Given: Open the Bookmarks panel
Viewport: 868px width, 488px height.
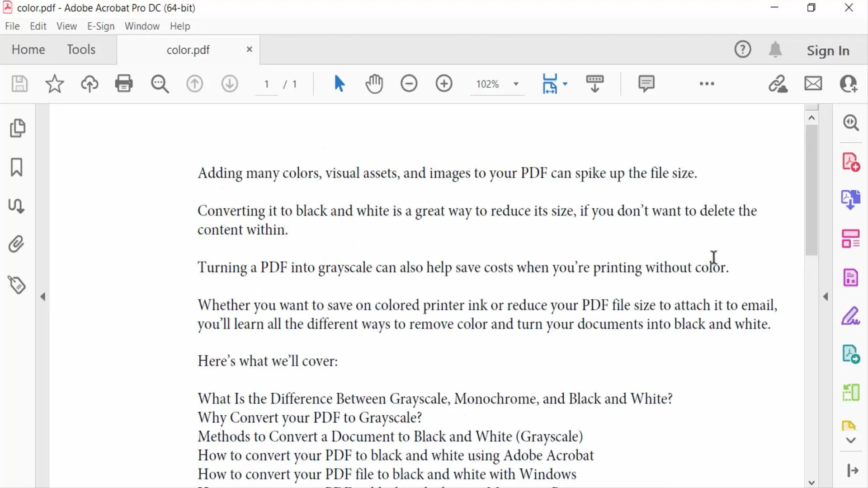Looking at the screenshot, I should [x=16, y=167].
